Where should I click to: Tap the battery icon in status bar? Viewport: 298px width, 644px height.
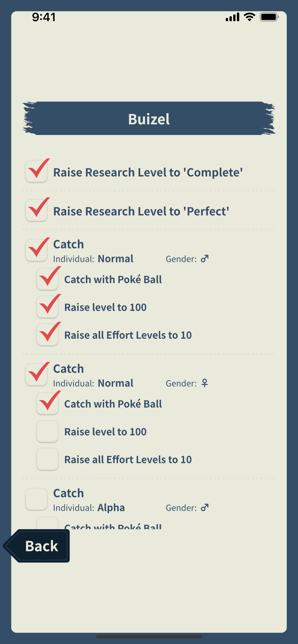coord(270,17)
